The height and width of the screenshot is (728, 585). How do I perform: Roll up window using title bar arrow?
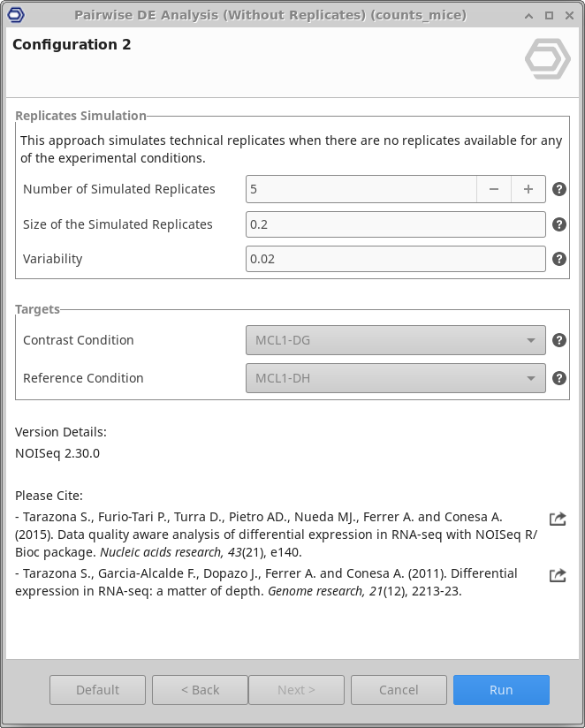click(x=528, y=15)
